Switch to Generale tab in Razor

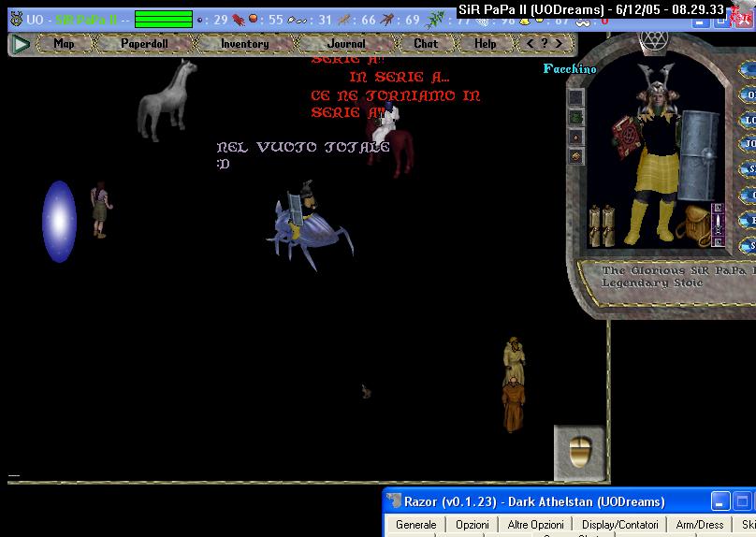(415, 525)
